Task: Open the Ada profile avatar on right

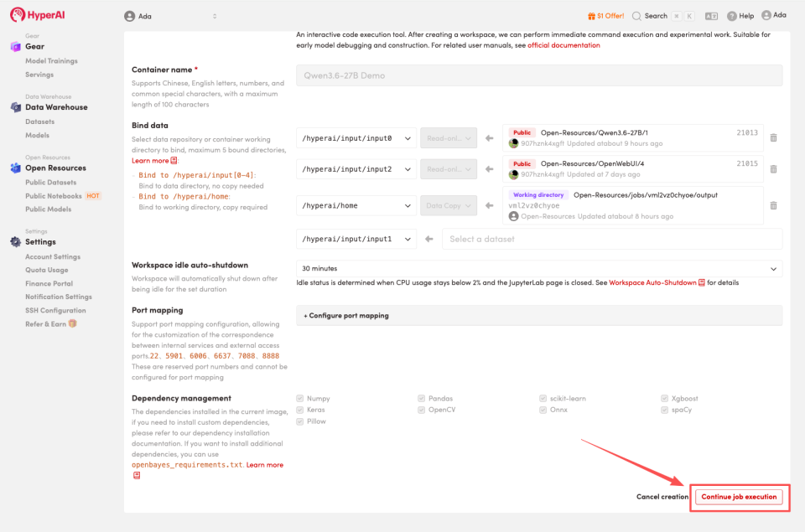Action: pyautogui.click(x=766, y=15)
